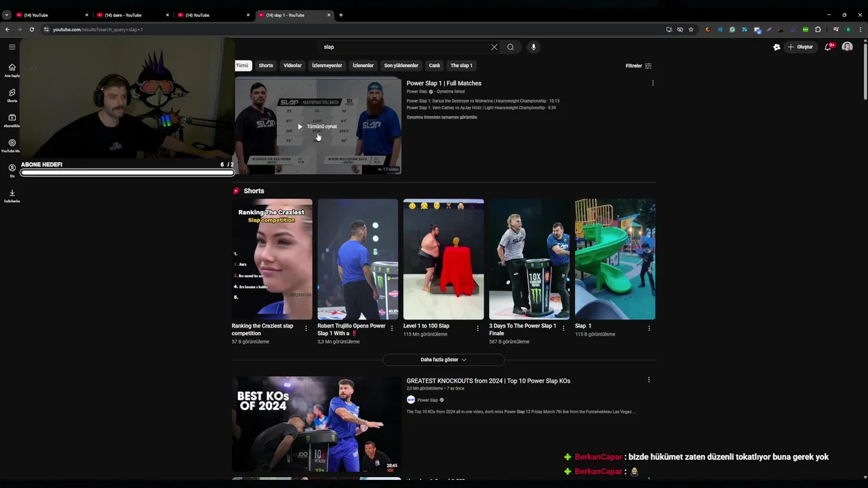The width and height of the screenshot is (868, 488).
Task: Click the Oluştur create button
Action: 800,47
